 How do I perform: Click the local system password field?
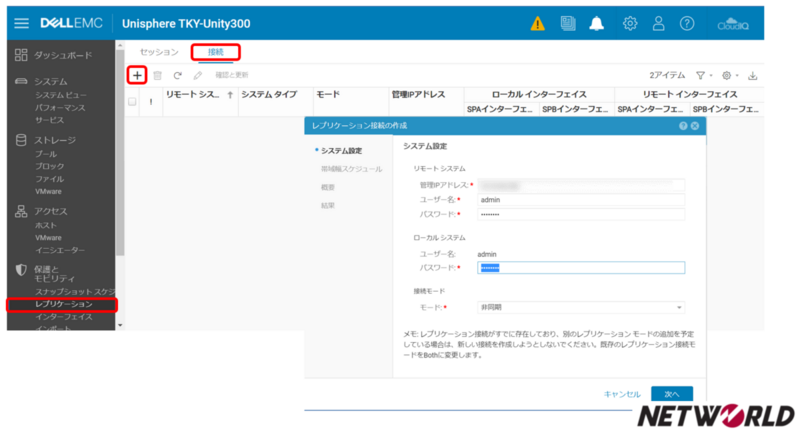(x=581, y=268)
